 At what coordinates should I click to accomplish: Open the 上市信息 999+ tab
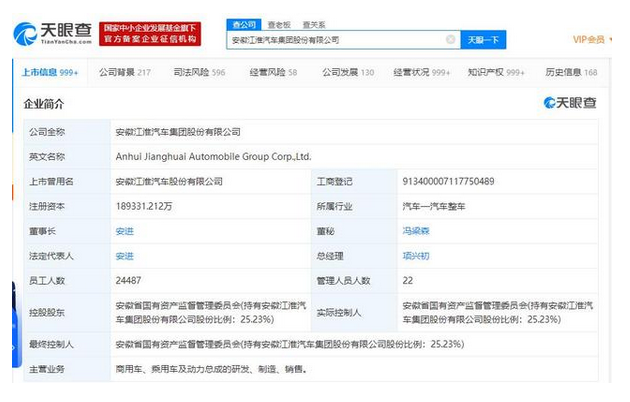pyautogui.click(x=50, y=73)
